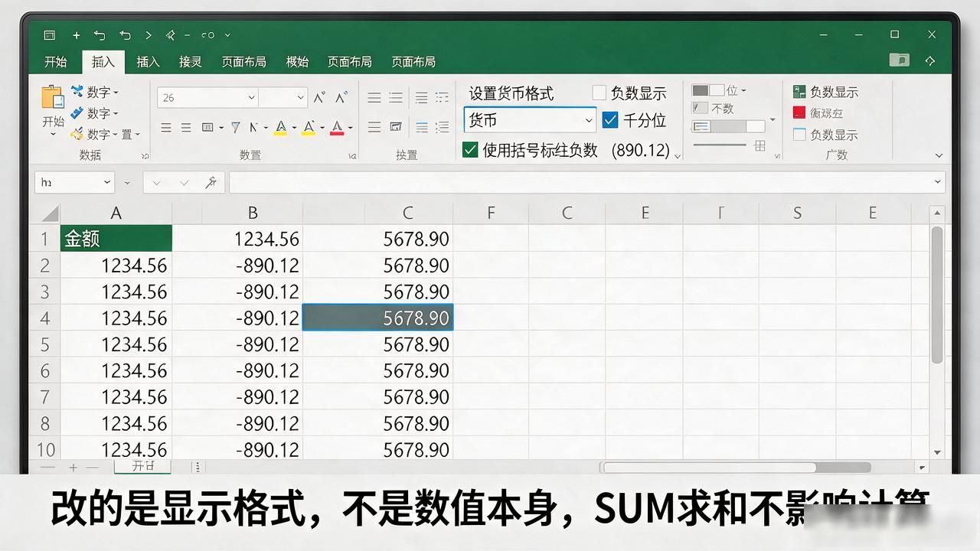Click the red icon beside 衡琼查
Image resolution: width=980 pixels, height=551 pixels.
point(799,112)
